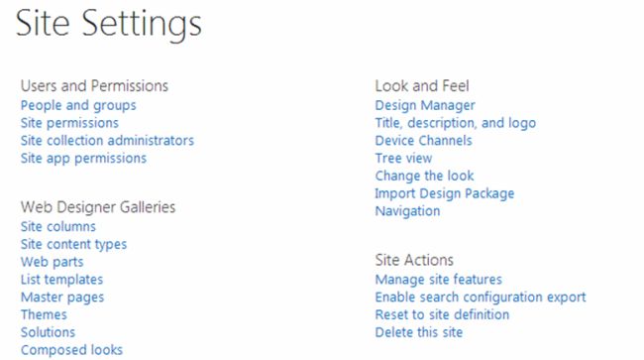Go to Themes gallery
644x360 pixels.
pyautogui.click(x=44, y=314)
